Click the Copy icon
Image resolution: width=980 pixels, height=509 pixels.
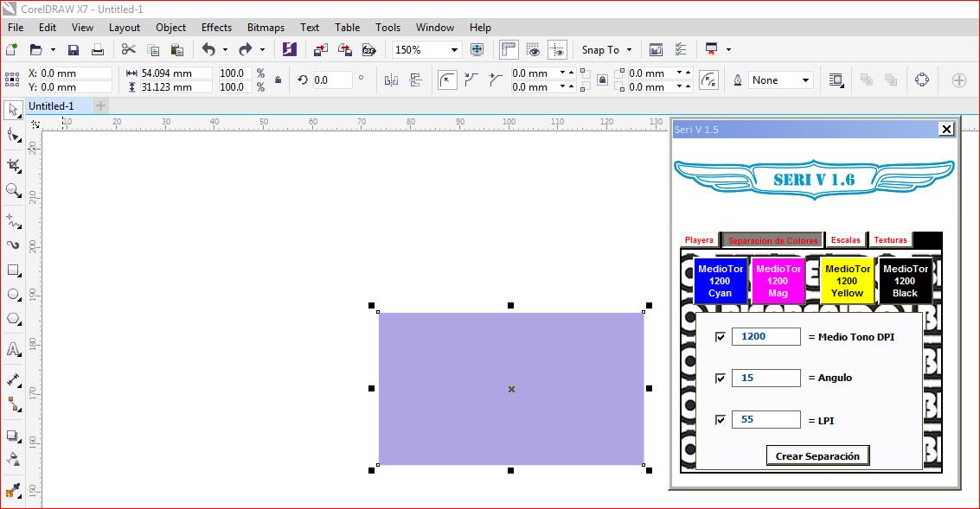click(153, 50)
